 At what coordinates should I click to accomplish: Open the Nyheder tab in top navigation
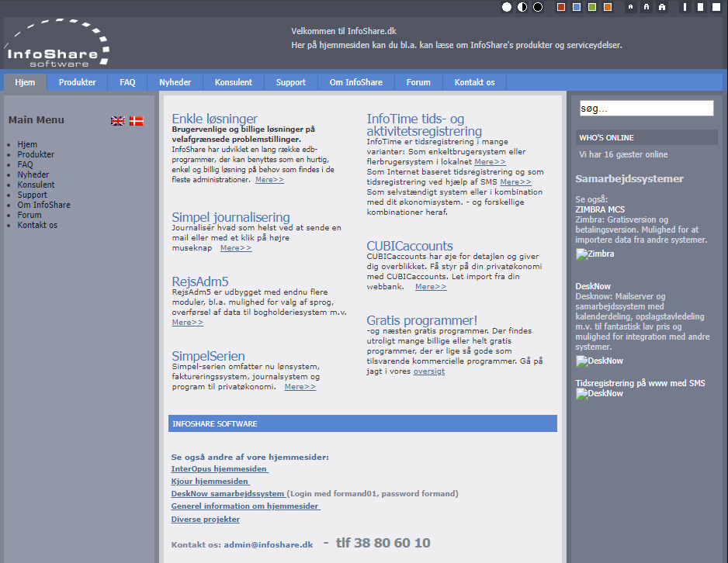tap(175, 82)
